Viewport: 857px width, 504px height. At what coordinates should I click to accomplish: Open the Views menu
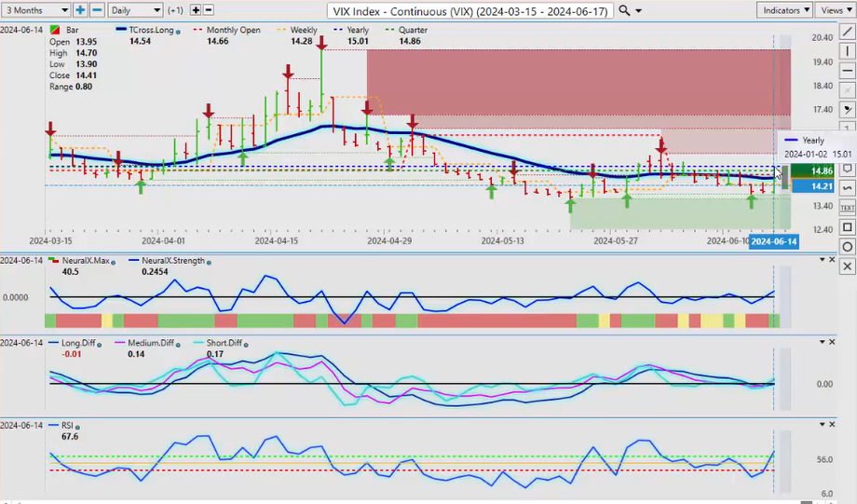click(x=832, y=10)
